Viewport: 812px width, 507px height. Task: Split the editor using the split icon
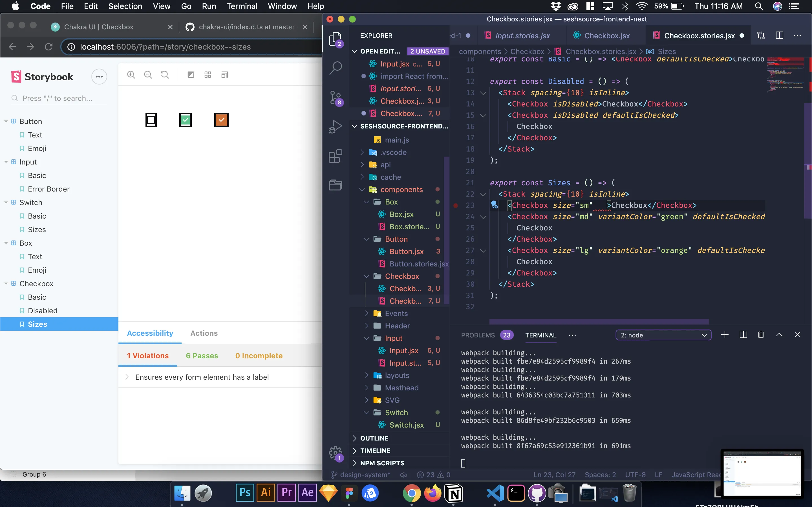pyautogui.click(x=779, y=35)
